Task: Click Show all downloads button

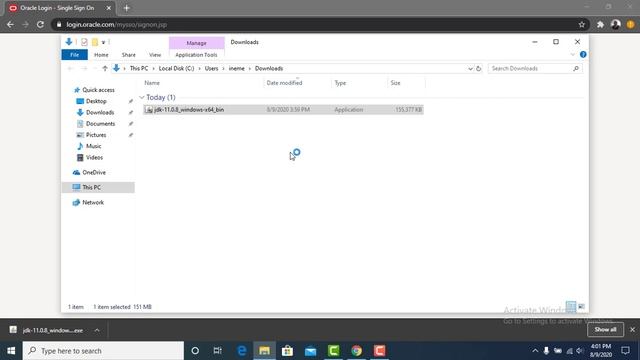Action: tap(605, 329)
